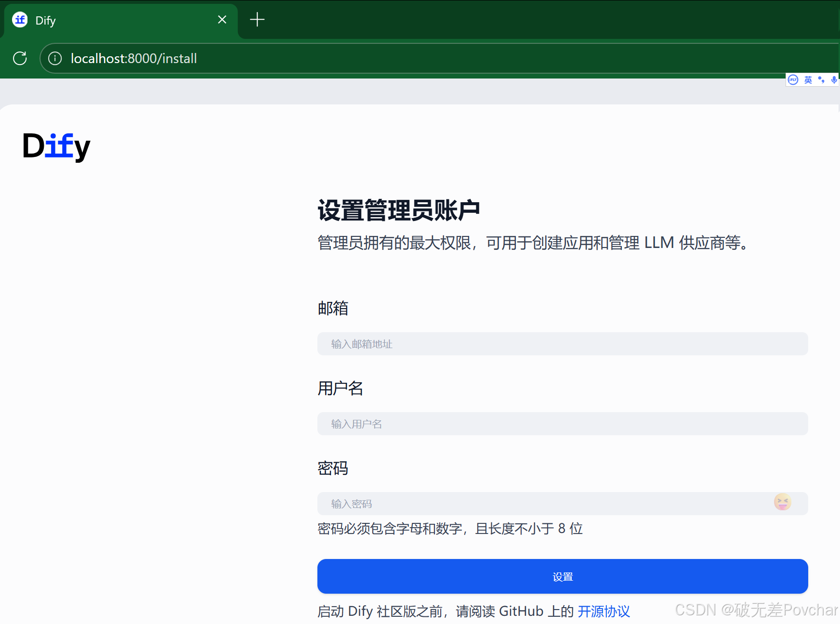Click the reload page icon
This screenshot has height=624, width=840.
(x=20, y=58)
